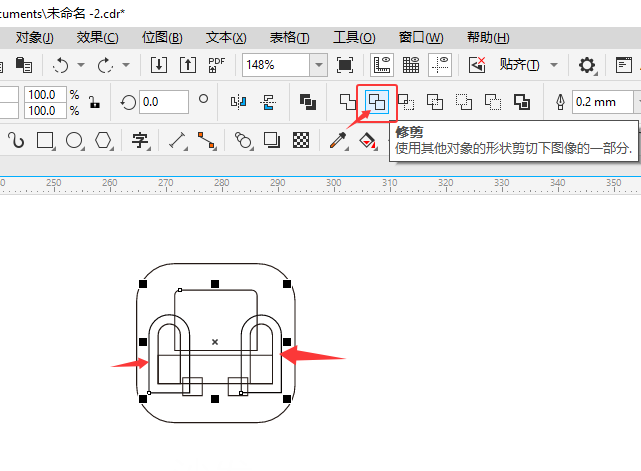Open the 表格(T) menu
The height and width of the screenshot is (471, 641).
pos(289,38)
